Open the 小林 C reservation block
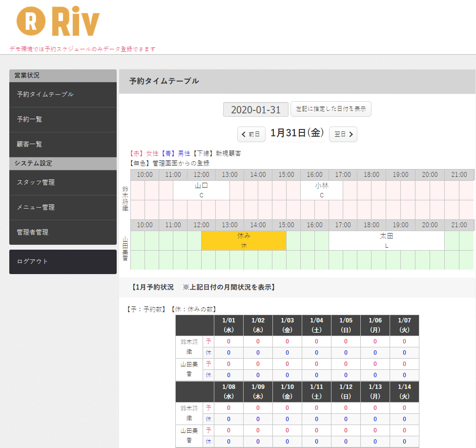 [322, 190]
